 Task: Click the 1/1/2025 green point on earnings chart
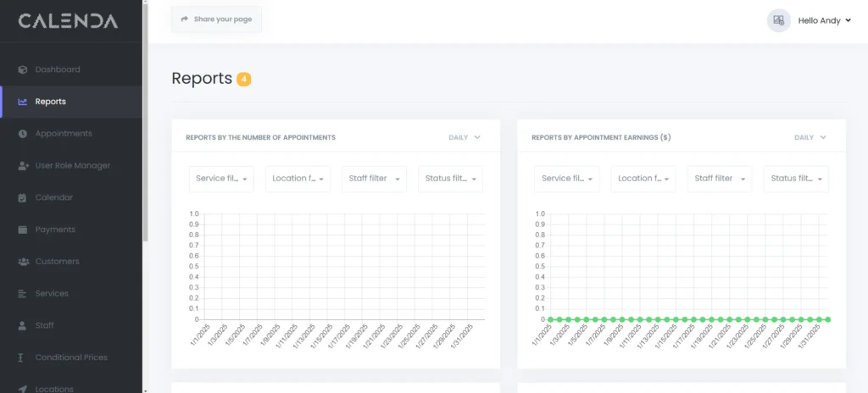point(550,319)
